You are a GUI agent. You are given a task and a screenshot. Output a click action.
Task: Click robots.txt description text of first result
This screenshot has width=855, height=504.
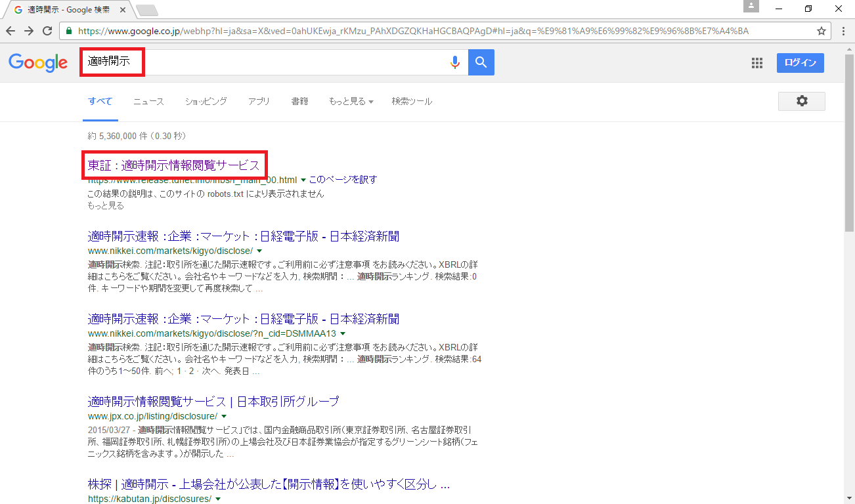coord(206,194)
